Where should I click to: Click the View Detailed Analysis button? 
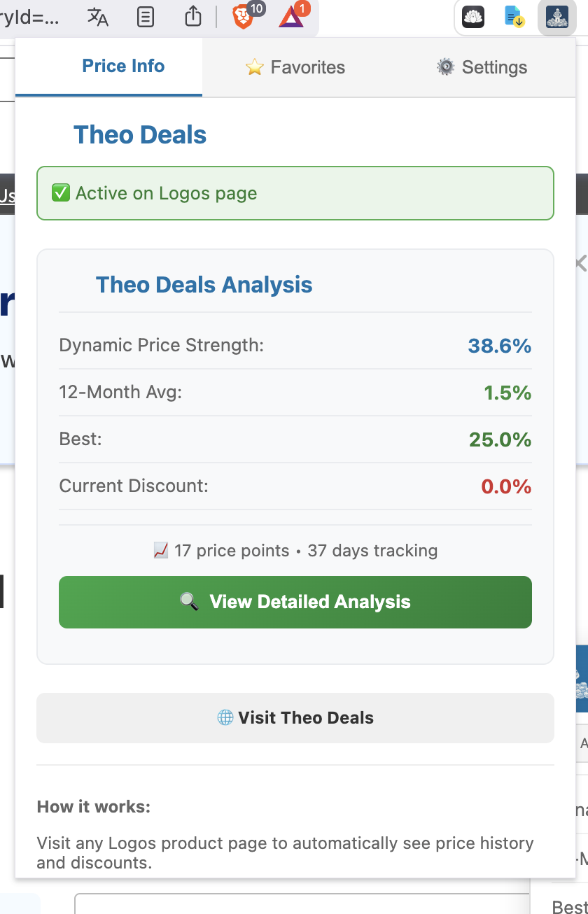pos(295,602)
